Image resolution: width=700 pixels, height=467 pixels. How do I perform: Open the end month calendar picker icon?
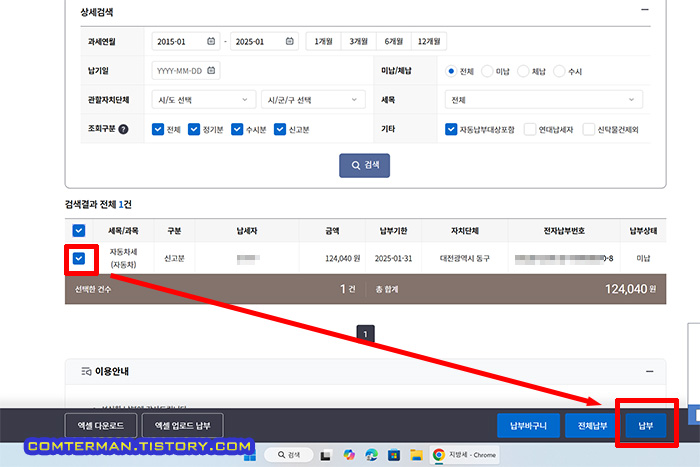[290, 41]
